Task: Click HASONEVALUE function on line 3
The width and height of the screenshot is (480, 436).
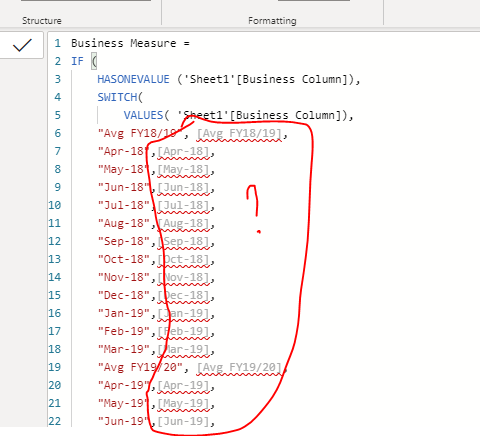Action: (133, 79)
